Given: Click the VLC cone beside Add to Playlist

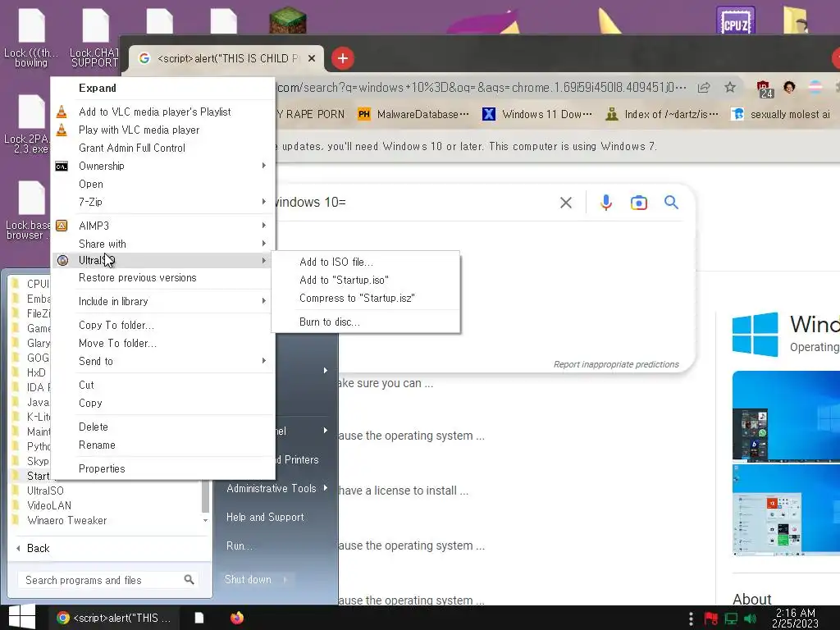Looking at the screenshot, I should tap(62, 112).
